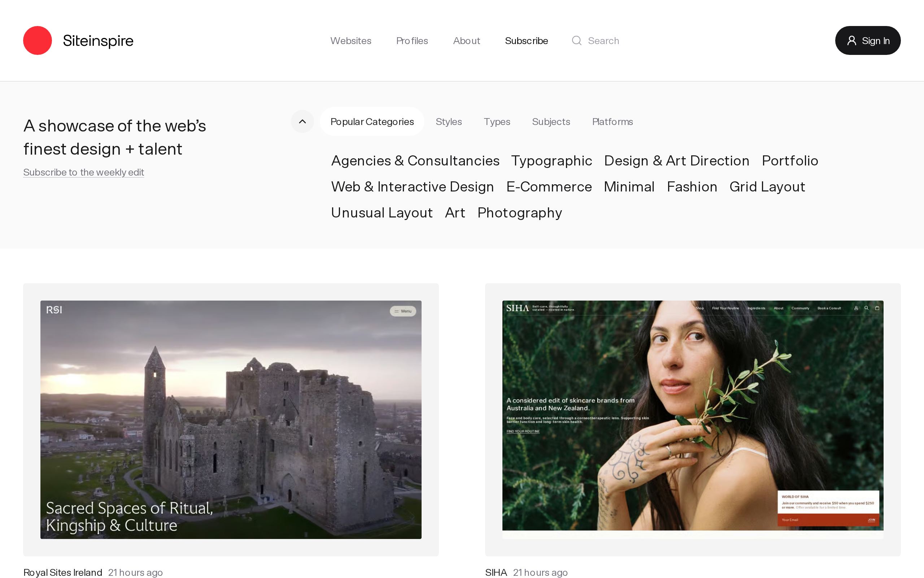
Task: Filter by the Typographic category
Action: [x=552, y=160]
